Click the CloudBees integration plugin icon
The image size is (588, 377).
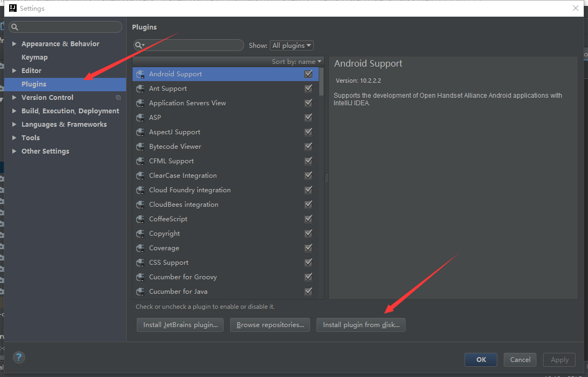pos(141,205)
